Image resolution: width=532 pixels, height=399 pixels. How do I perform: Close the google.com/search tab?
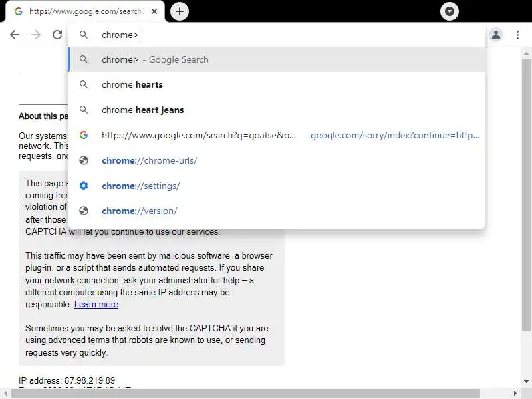154,11
